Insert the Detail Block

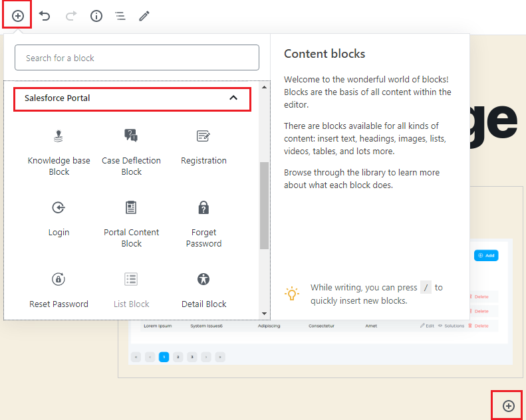coord(203,290)
